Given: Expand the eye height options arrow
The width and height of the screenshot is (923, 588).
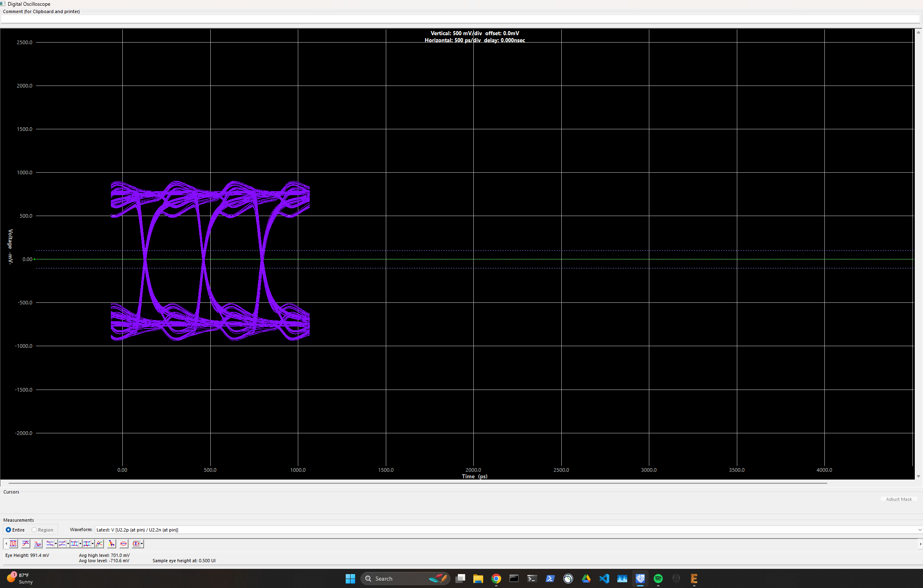Looking at the screenshot, I should pyautogui.click(x=142, y=544).
